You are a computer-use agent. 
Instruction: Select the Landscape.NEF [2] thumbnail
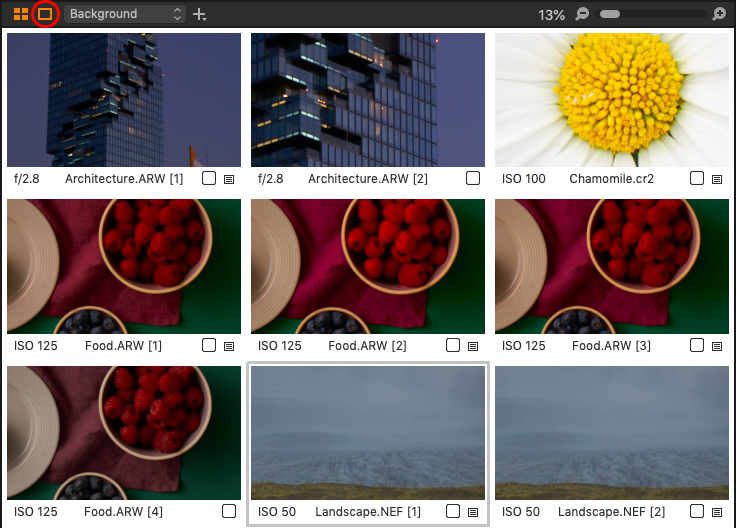pyautogui.click(x=612, y=433)
